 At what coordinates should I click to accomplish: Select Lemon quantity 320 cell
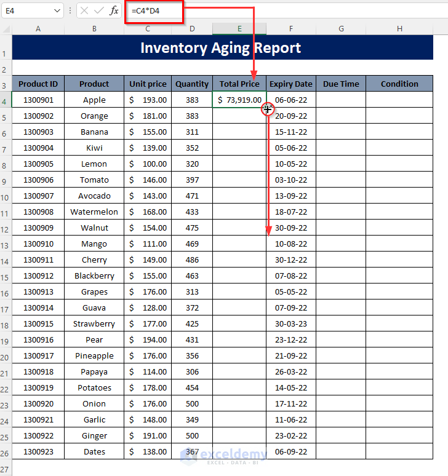click(192, 164)
